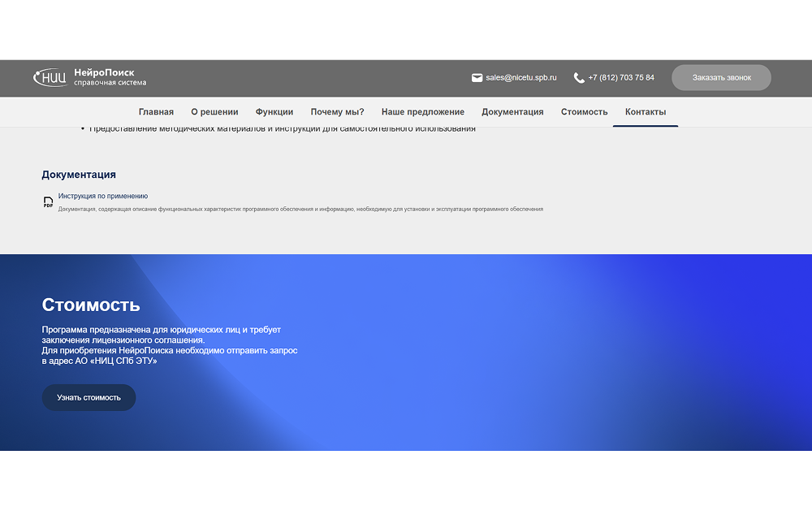812x528 pixels.
Task: Go to Стоимость navigation item
Action: click(584, 112)
